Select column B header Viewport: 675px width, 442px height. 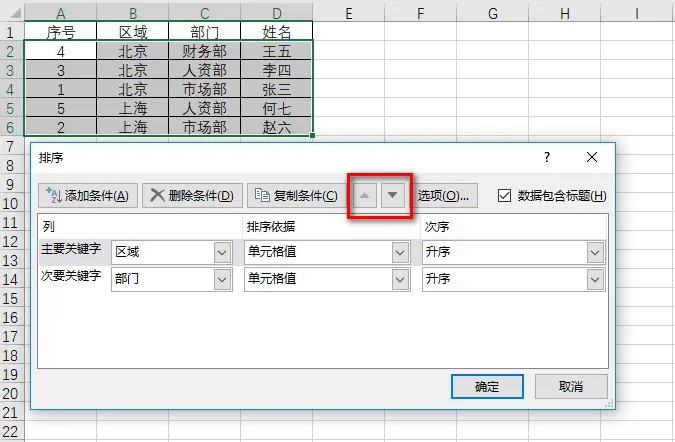133,13
